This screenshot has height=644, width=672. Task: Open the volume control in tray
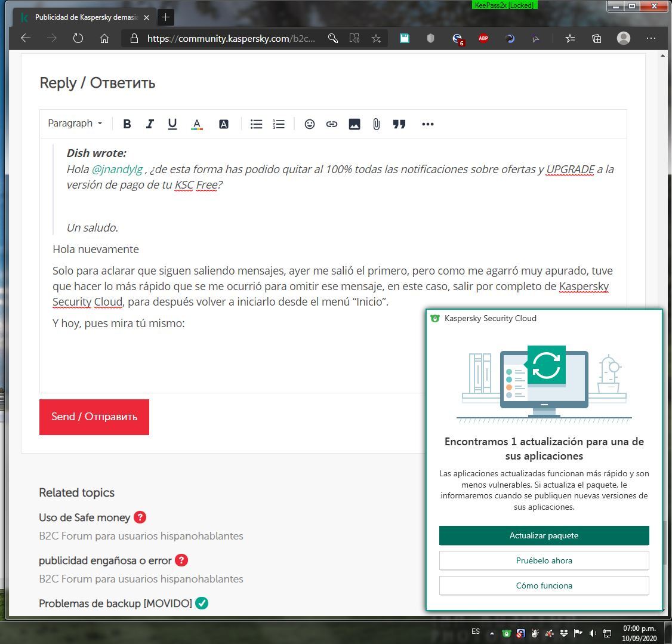point(593,633)
